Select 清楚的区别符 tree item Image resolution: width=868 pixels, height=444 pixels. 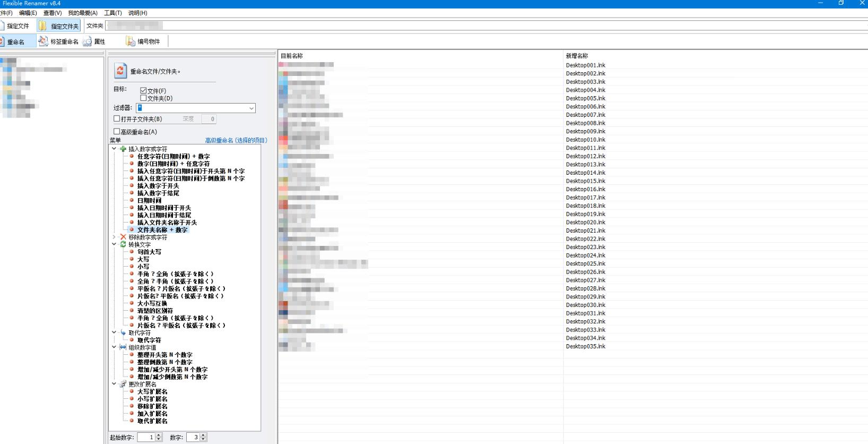(155, 311)
